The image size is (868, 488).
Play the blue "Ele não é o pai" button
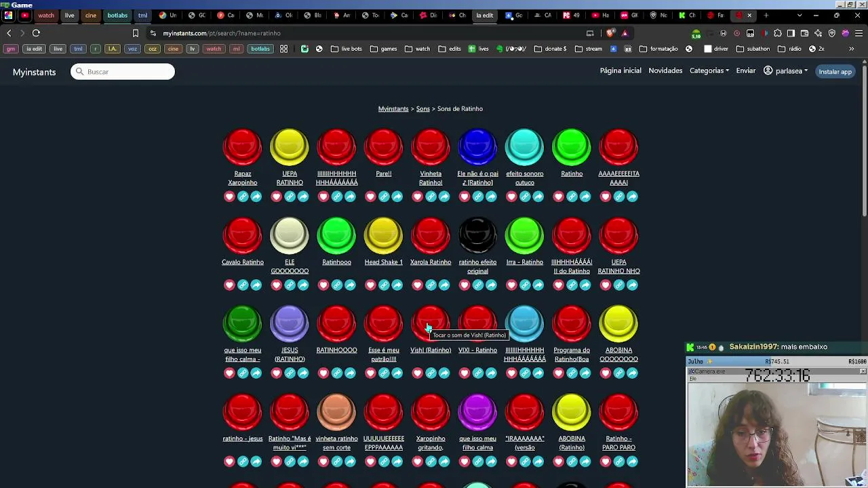click(477, 147)
